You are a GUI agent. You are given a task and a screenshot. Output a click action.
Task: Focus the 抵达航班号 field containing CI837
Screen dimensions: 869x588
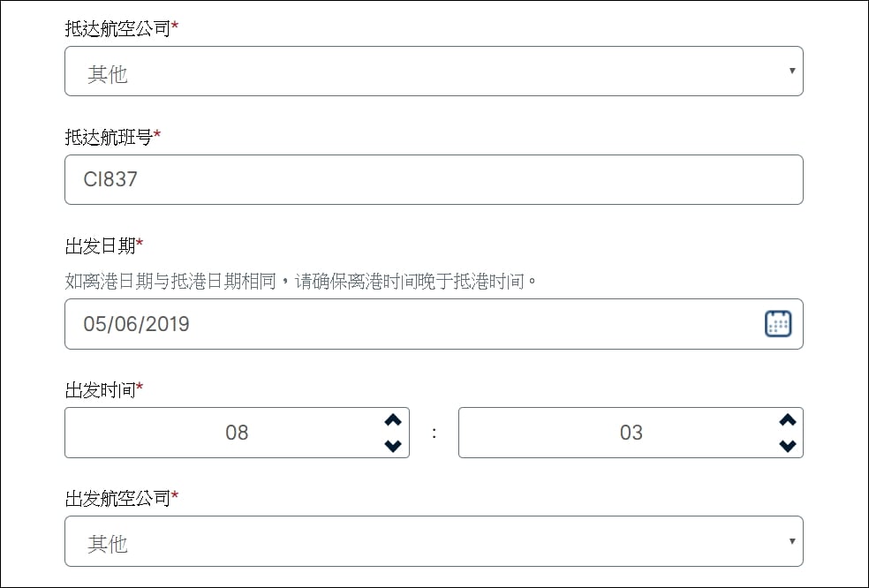(x=434, y=179)
